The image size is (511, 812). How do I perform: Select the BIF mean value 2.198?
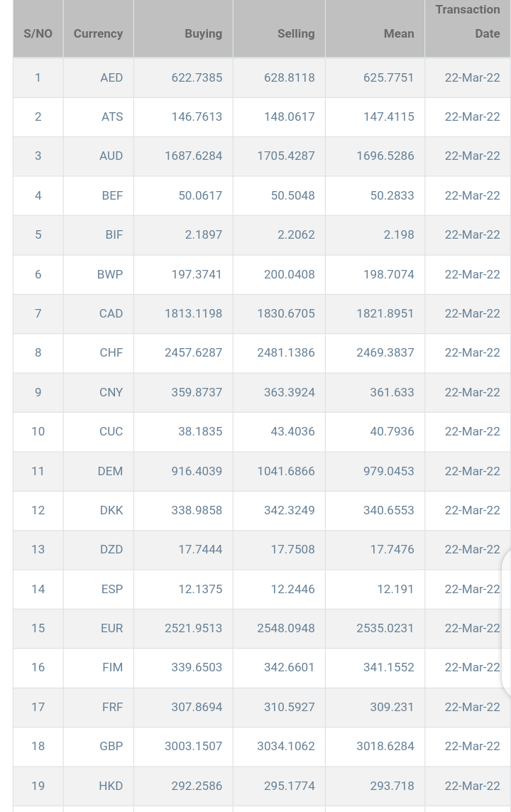[x=398, y=234]
